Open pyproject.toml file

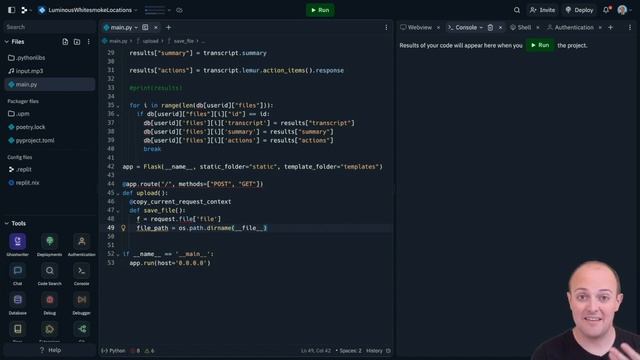[x=50, y=140]
